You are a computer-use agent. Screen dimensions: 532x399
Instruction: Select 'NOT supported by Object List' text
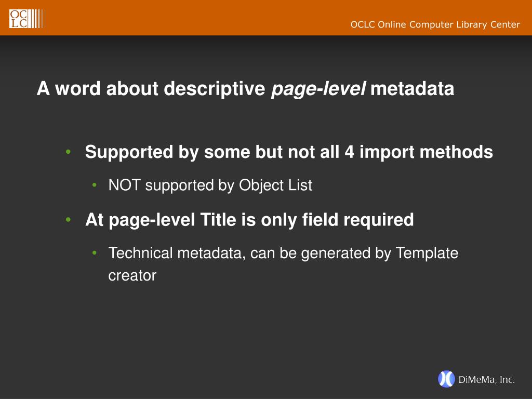(210, 185)
